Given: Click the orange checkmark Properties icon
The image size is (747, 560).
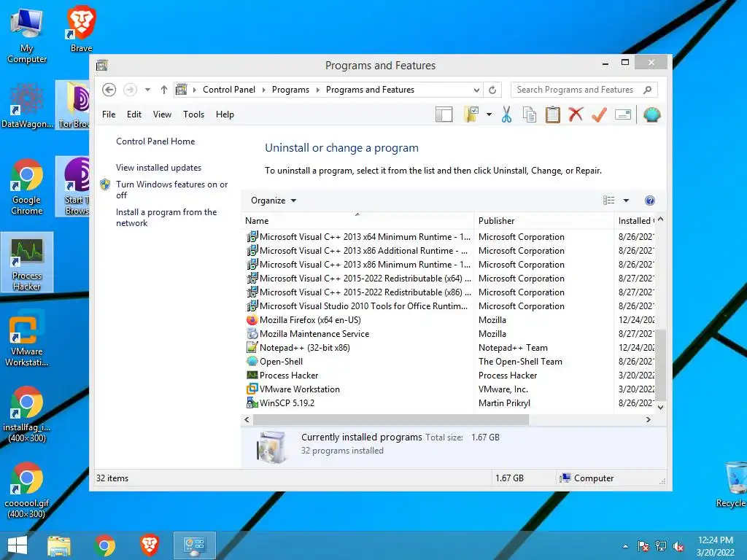Looking at the screenshot, I should [x=600, y=114].
